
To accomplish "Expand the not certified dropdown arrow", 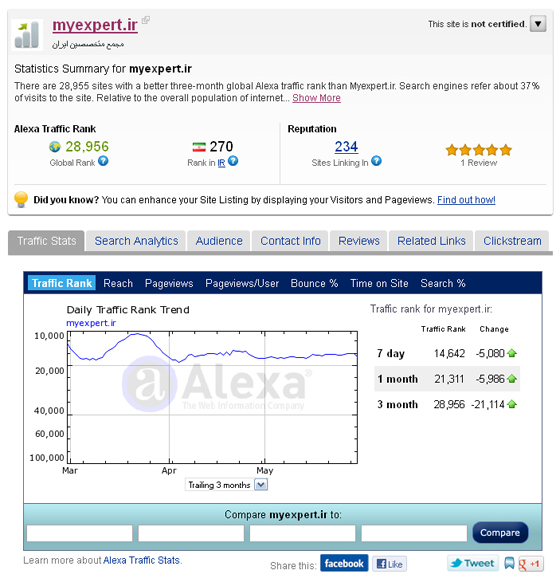I will click(x=538, y=24).
